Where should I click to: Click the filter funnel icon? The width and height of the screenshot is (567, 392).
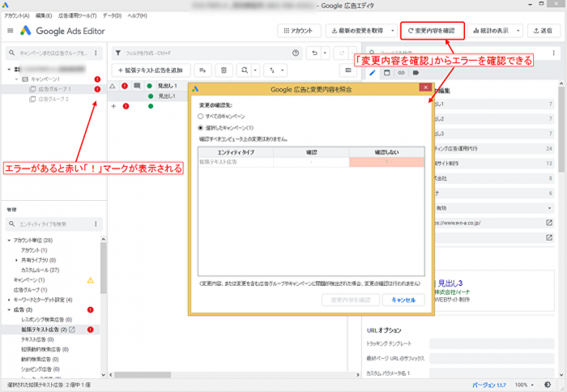[118, 53]
